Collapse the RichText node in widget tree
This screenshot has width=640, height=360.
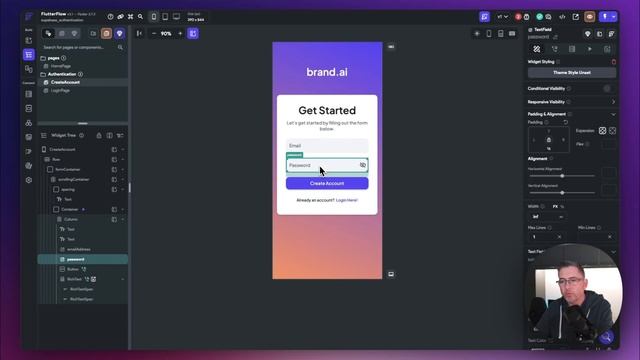click(x=123, y=279)
